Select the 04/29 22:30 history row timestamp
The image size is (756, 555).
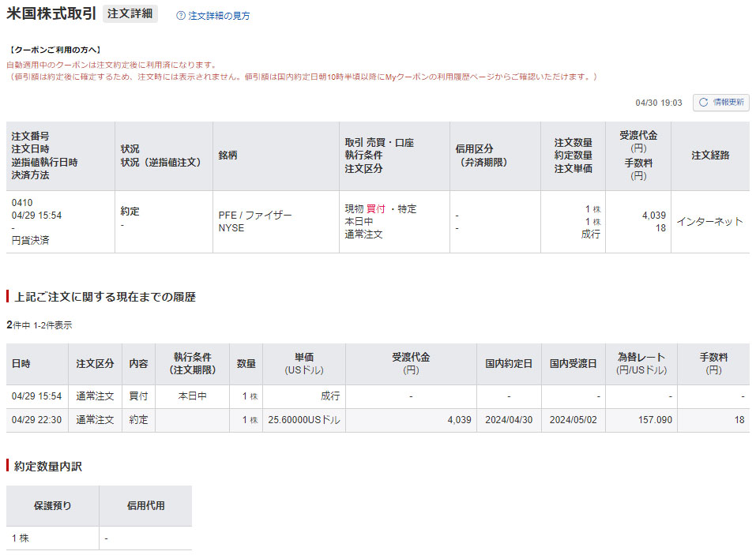(x=36, y=420)
